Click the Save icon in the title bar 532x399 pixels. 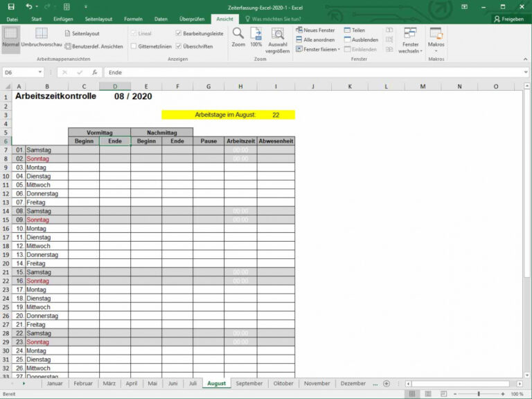[x=10, y=6]
